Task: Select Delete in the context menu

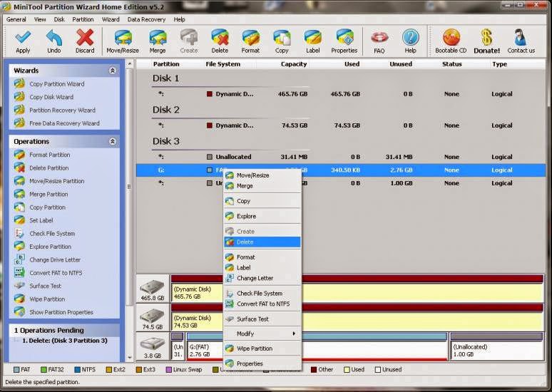Action: pyautogui.click(x=262, y=242)
